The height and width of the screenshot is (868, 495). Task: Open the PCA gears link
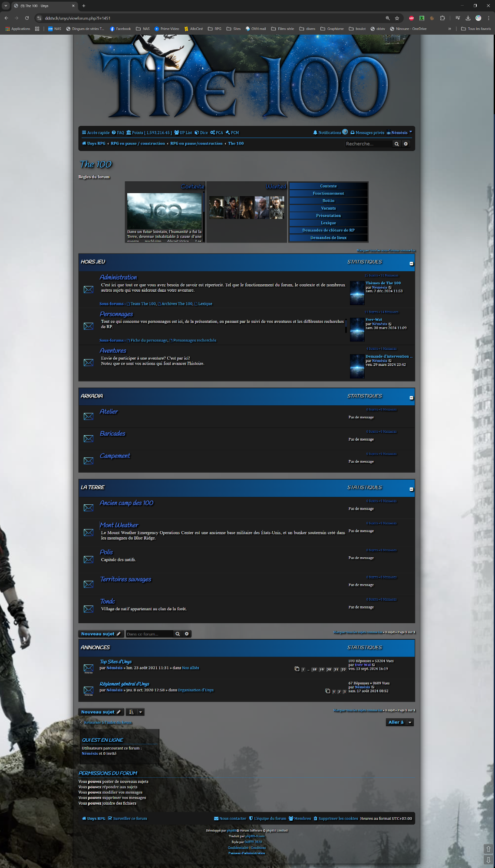pyautogui.click(x=217, y=133)
